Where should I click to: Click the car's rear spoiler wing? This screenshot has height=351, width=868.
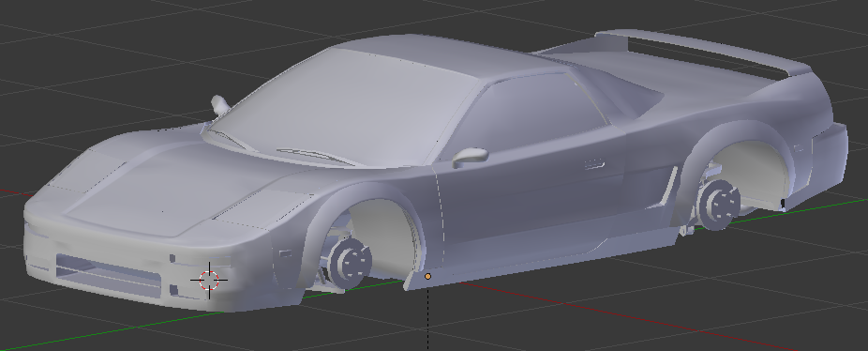coord(704,51)
